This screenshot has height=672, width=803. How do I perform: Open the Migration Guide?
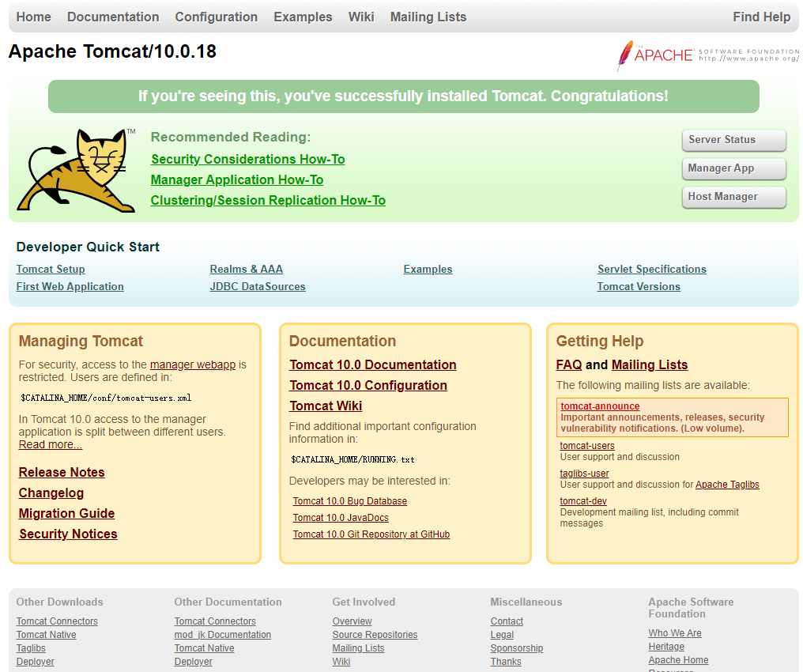(x=66, y=513)
